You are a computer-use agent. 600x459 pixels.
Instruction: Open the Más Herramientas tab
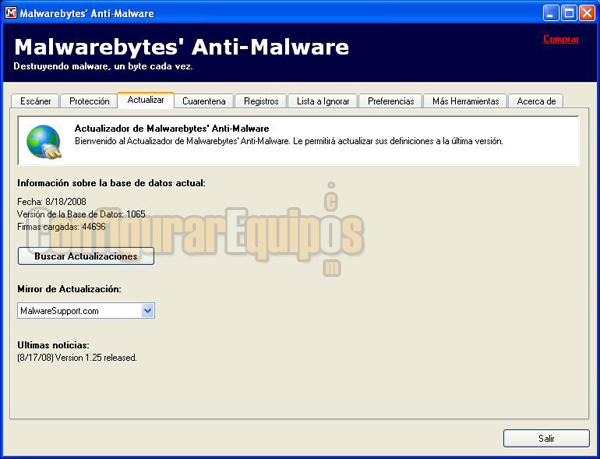point(466,101)
